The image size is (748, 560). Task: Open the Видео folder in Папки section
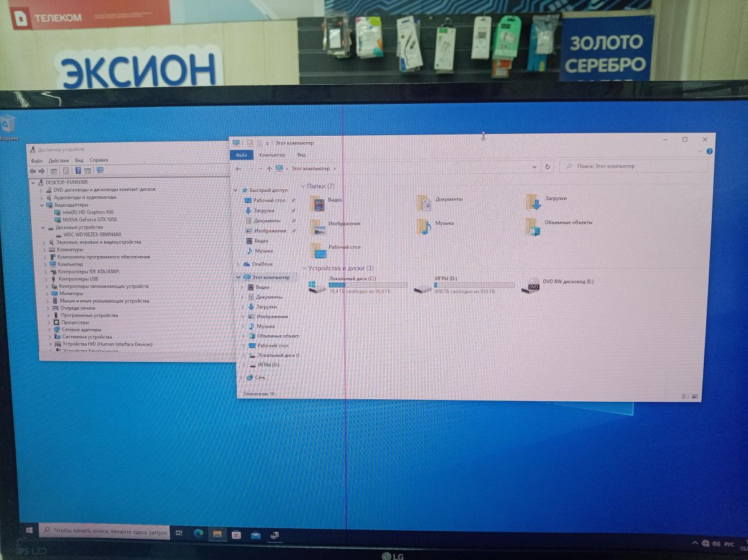tap(319, 202)
